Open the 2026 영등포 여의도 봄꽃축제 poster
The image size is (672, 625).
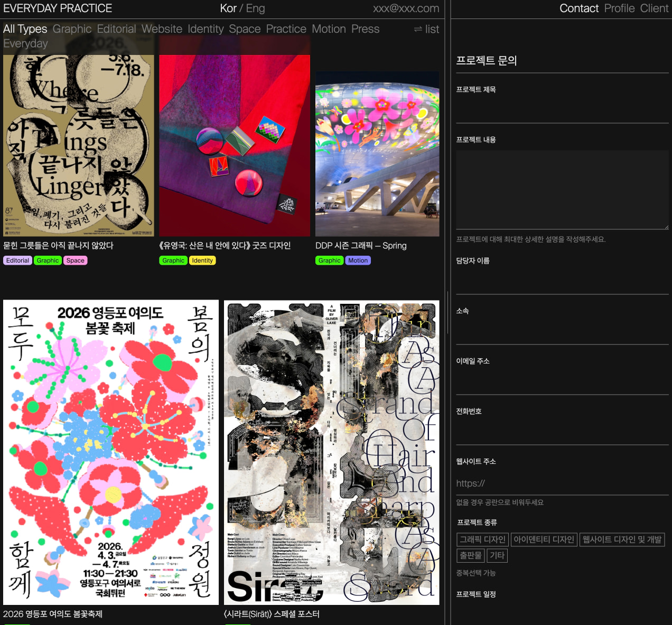[x=111, y=452]
